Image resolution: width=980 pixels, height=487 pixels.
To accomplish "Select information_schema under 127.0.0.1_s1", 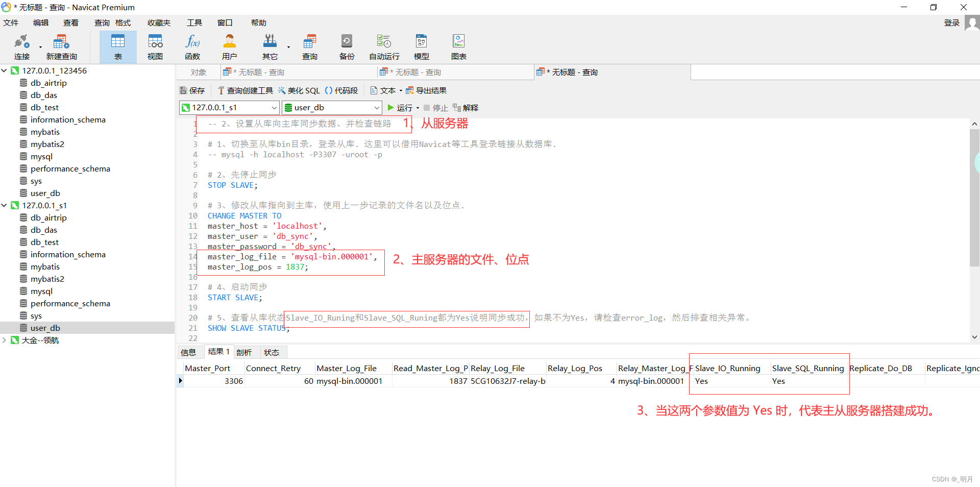I will [68, 254].
